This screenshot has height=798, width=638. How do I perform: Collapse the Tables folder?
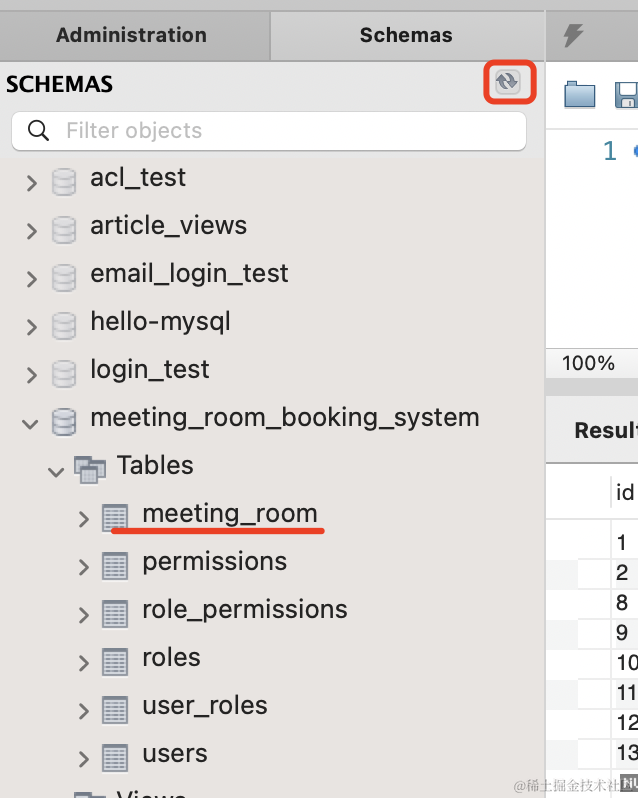coord(56,471)
